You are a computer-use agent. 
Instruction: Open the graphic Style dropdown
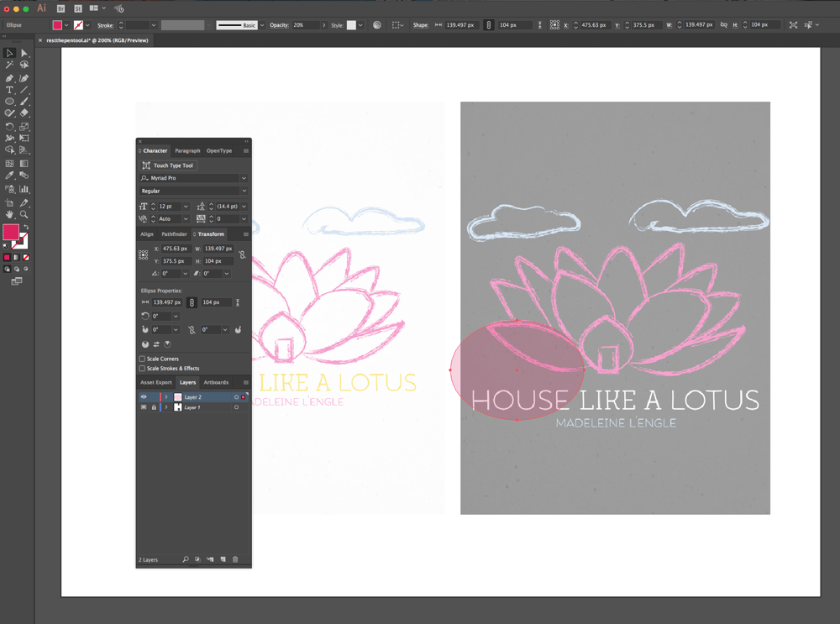[360, 25]
